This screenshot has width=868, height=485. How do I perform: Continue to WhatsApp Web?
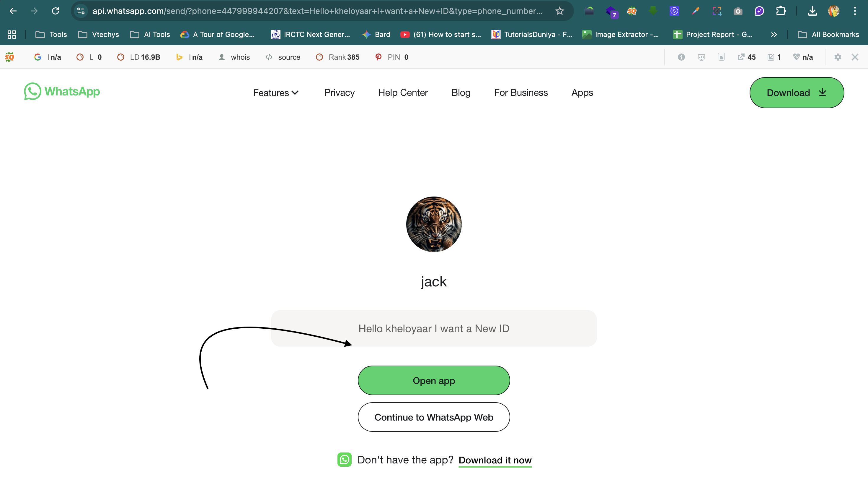434,417
